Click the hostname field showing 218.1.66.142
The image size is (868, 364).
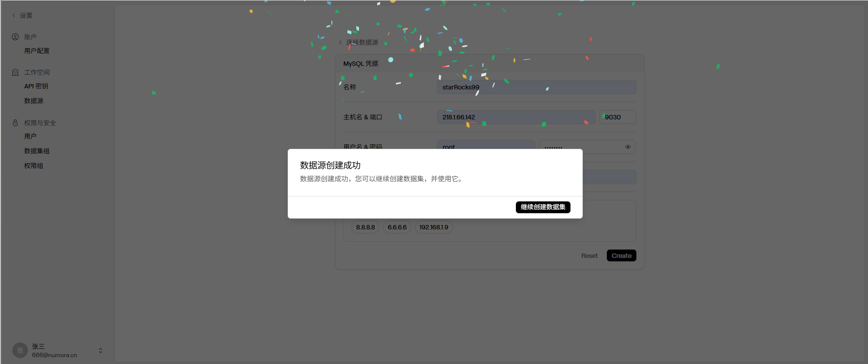click(x=516, y=117)
